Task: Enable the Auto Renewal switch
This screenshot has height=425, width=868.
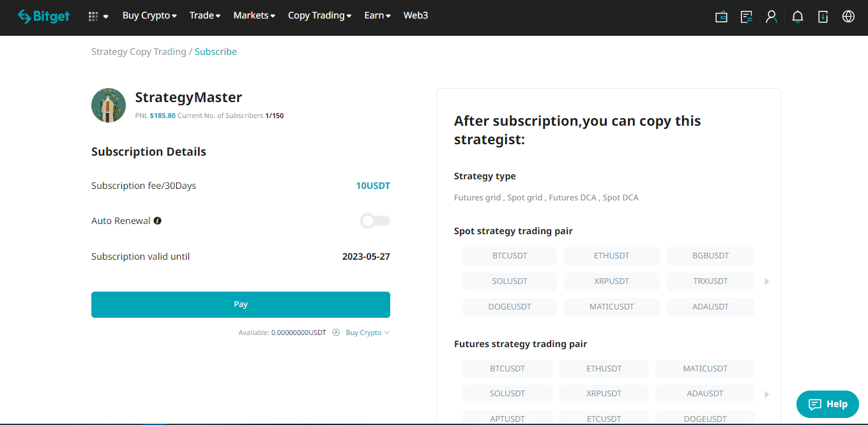Action: [x=375, y=221]
